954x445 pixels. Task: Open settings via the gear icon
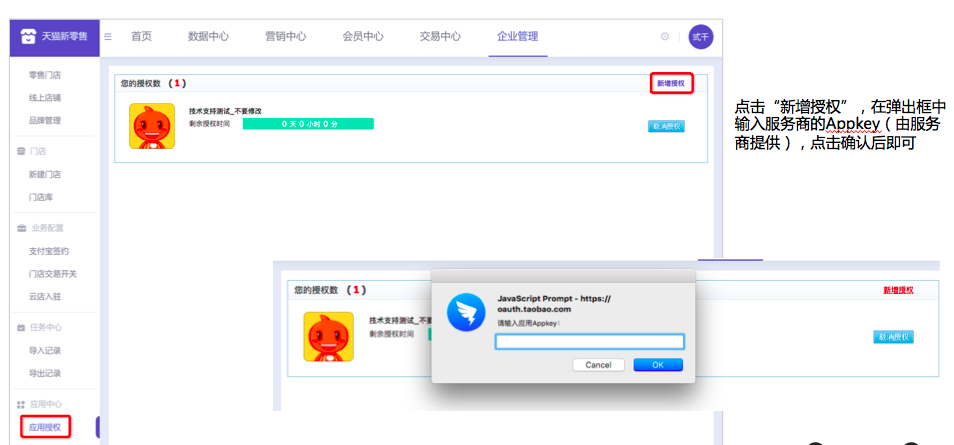click(x=664, y=37)
